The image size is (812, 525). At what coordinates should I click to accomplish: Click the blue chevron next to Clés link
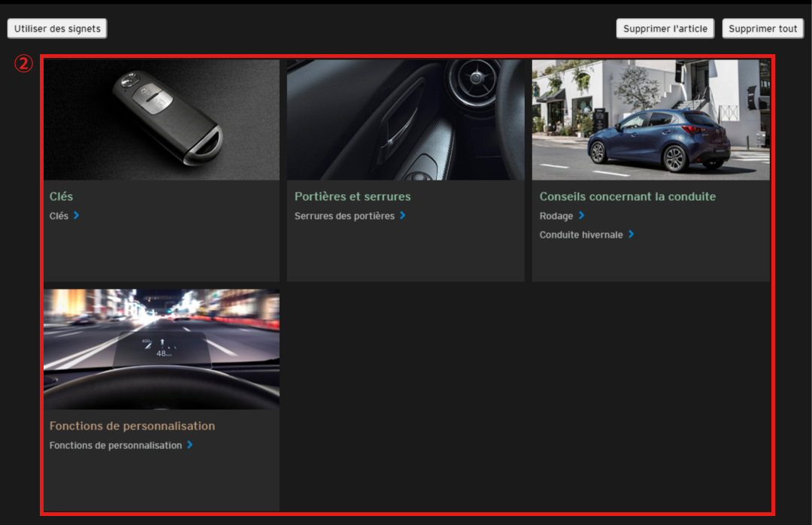click(x=77, y=216)
